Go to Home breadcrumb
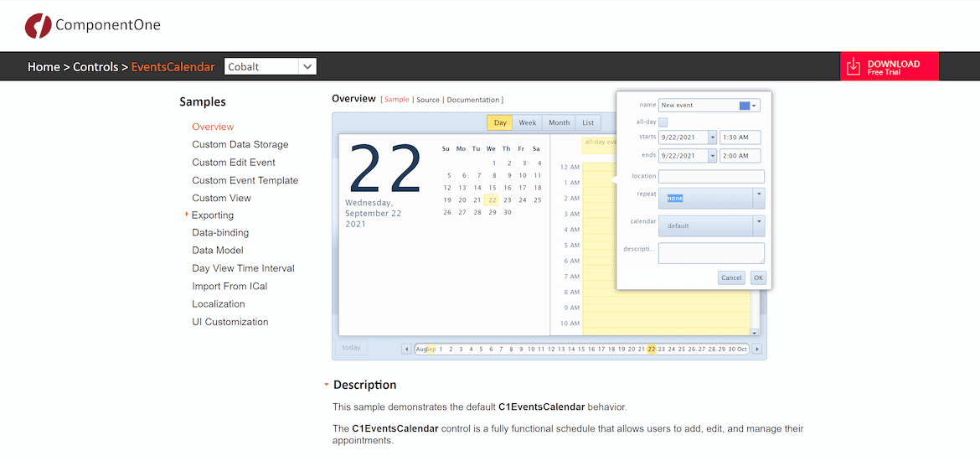This screenshot has width=980, height=461. coord(44,66)
